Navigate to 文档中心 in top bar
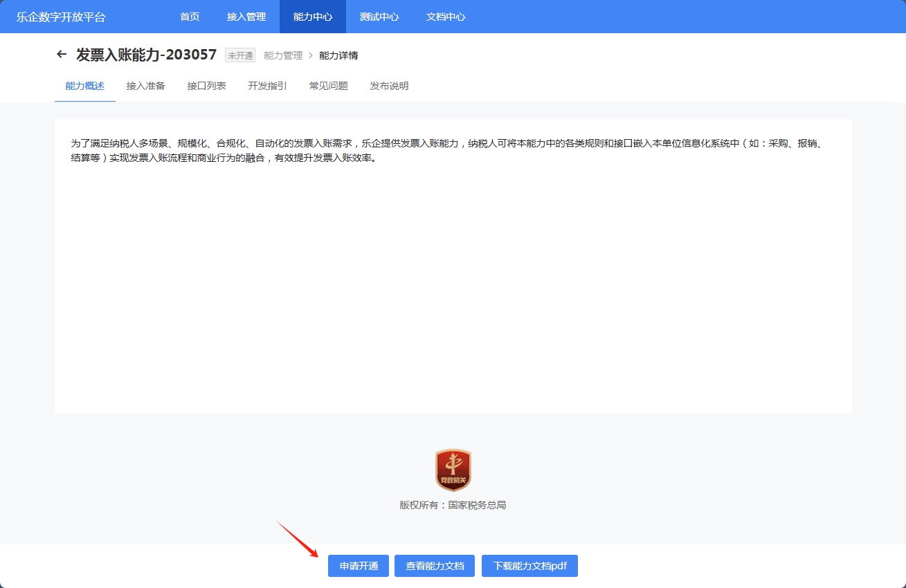This screenshot has height=588, width=906. 446,17
